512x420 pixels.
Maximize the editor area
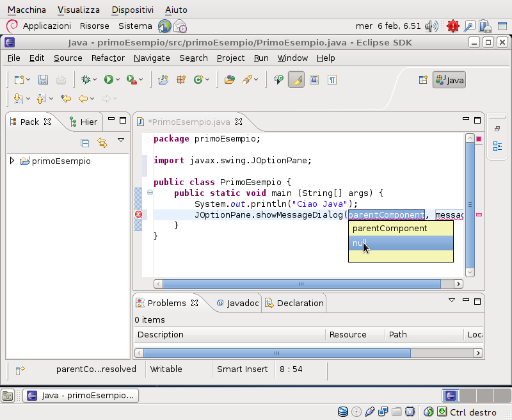coord(477,120)
